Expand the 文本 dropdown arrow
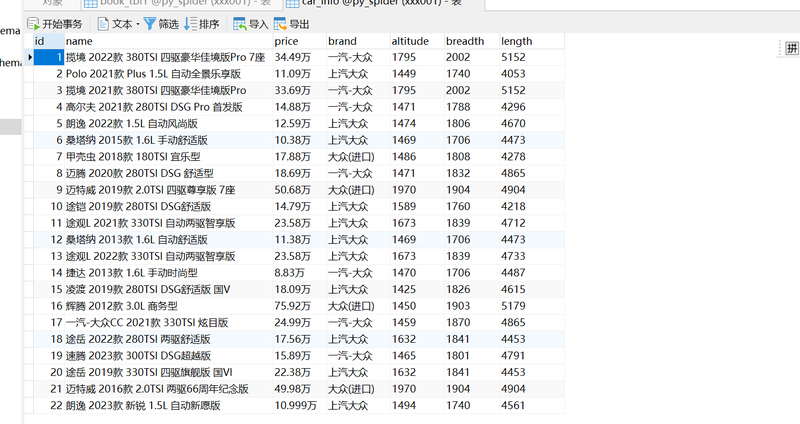 point(138,24)
